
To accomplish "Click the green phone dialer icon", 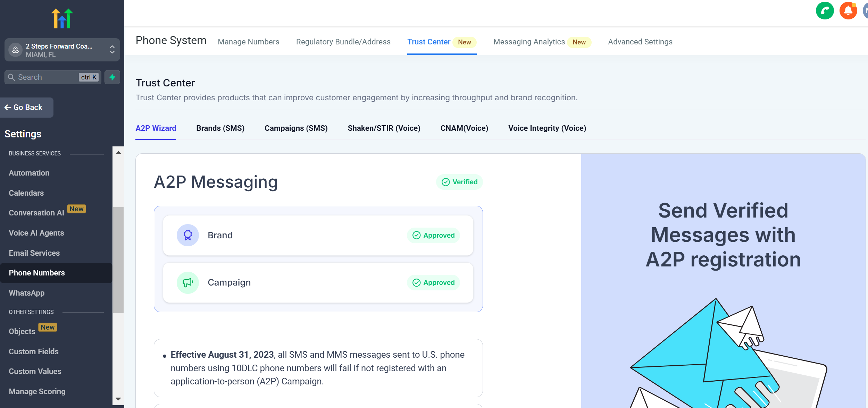I will (825, 11).
